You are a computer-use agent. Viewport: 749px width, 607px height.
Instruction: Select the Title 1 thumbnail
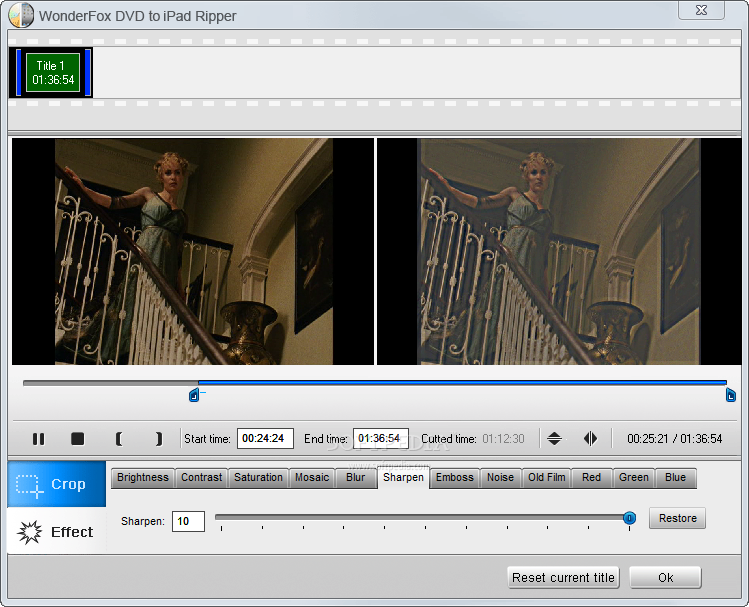[51, 73]
